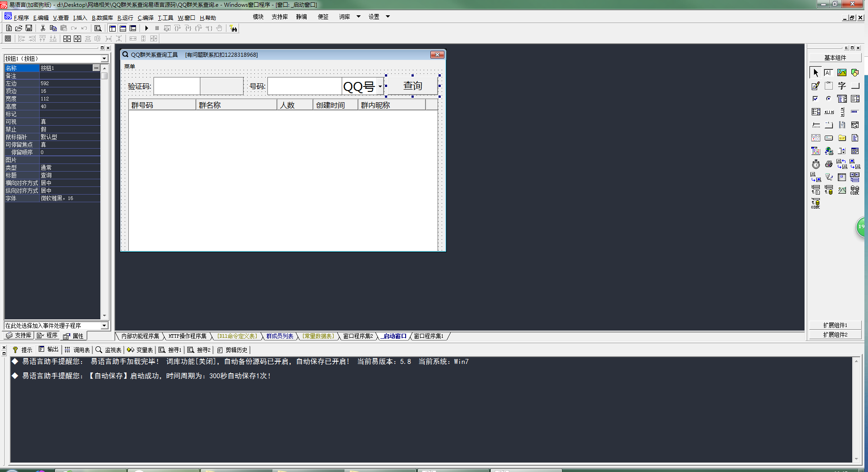Viewport: 868px width, 472px height.
Task: Select the timer clock component tool
Action: (x=816, y=164)
